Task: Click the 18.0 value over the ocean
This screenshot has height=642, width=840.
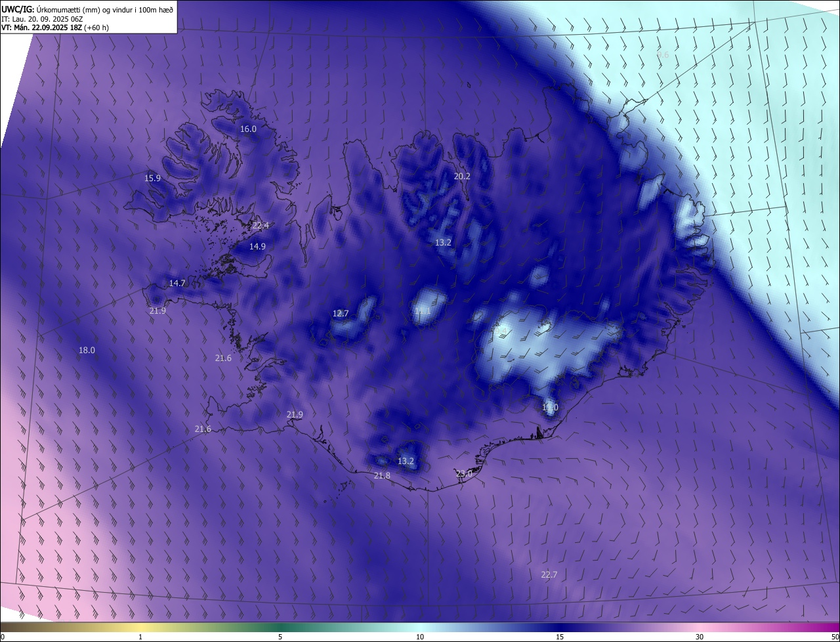Action: click(x=87, y=351)
